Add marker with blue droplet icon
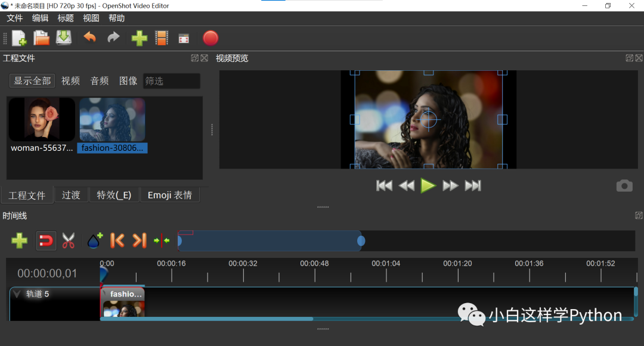Screen dimensions: 644x346 pyautogui.click(x=95, y=241)
